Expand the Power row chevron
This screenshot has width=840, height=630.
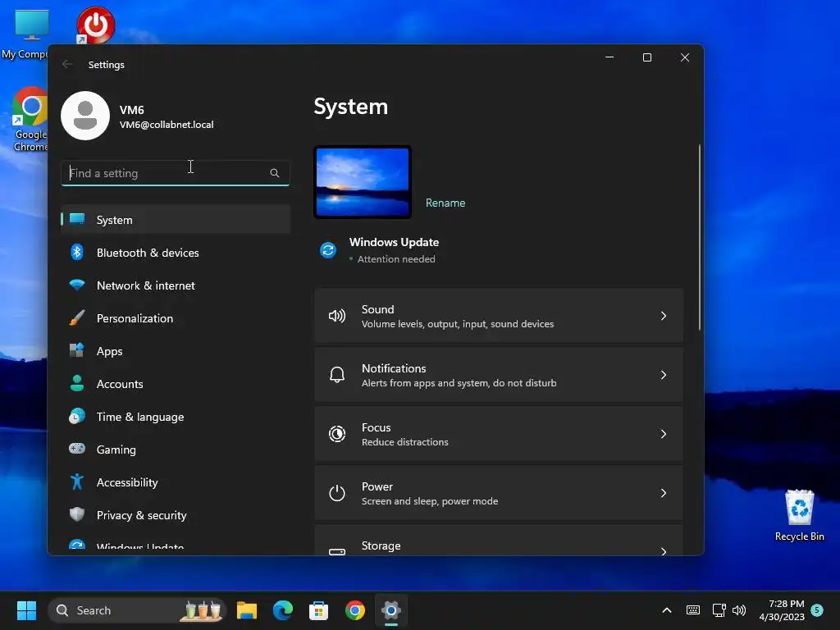coord(663,493)
